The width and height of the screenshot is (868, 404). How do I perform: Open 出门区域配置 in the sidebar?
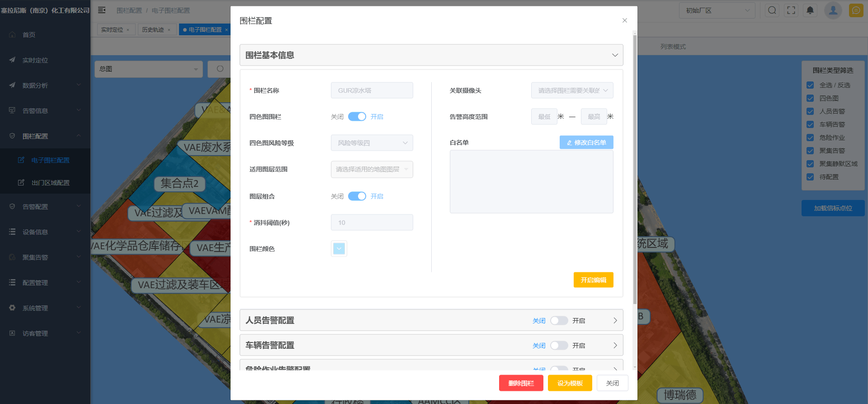(45, 182)
